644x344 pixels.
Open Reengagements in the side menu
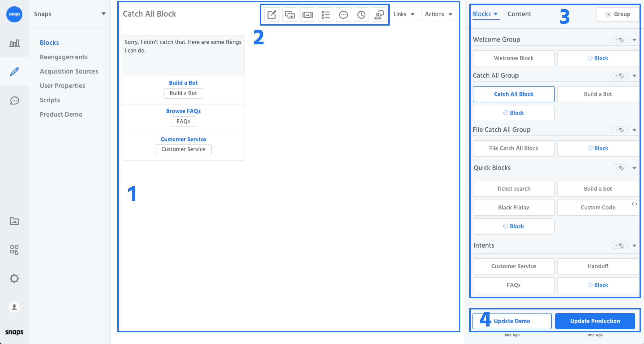pyautogui.click(x=64, y=57)
